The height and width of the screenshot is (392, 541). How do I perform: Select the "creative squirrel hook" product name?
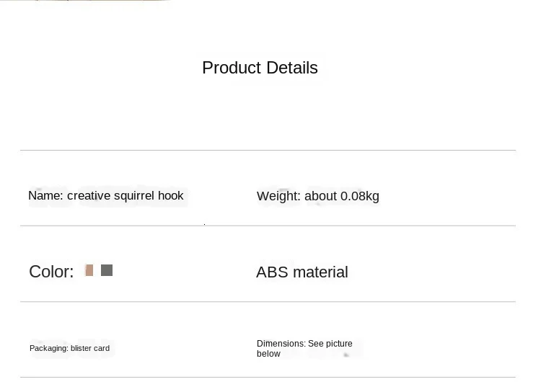(126, 196)
